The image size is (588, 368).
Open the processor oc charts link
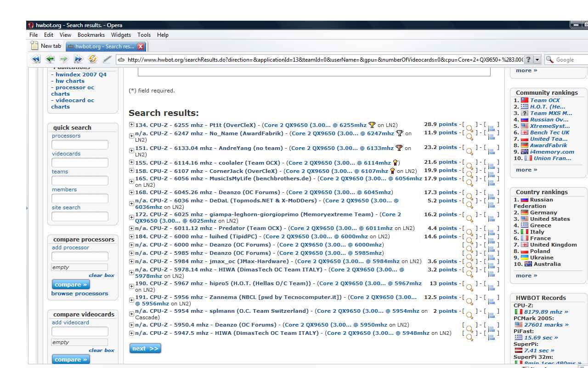pos(73,91)
